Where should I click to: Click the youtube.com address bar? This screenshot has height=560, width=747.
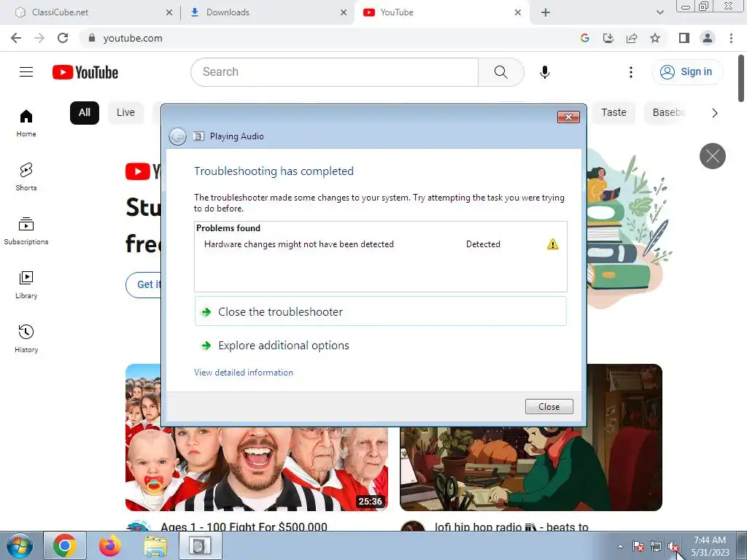tap(329, 38)
